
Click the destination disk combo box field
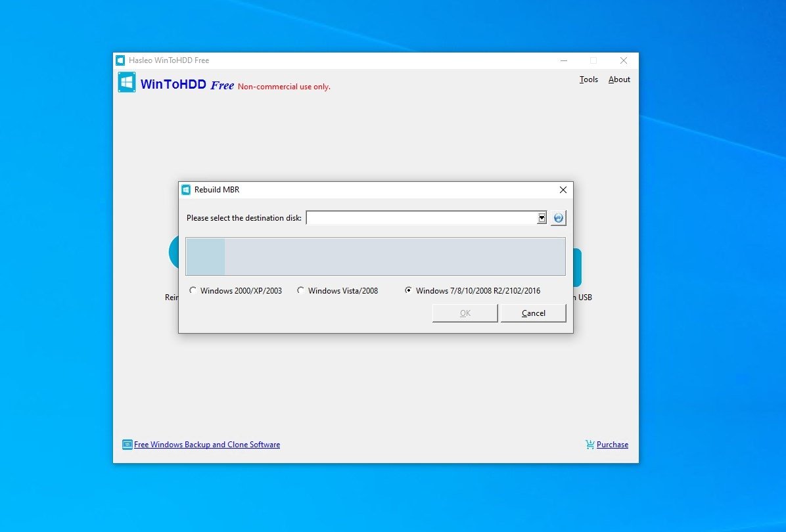(426, 218)
